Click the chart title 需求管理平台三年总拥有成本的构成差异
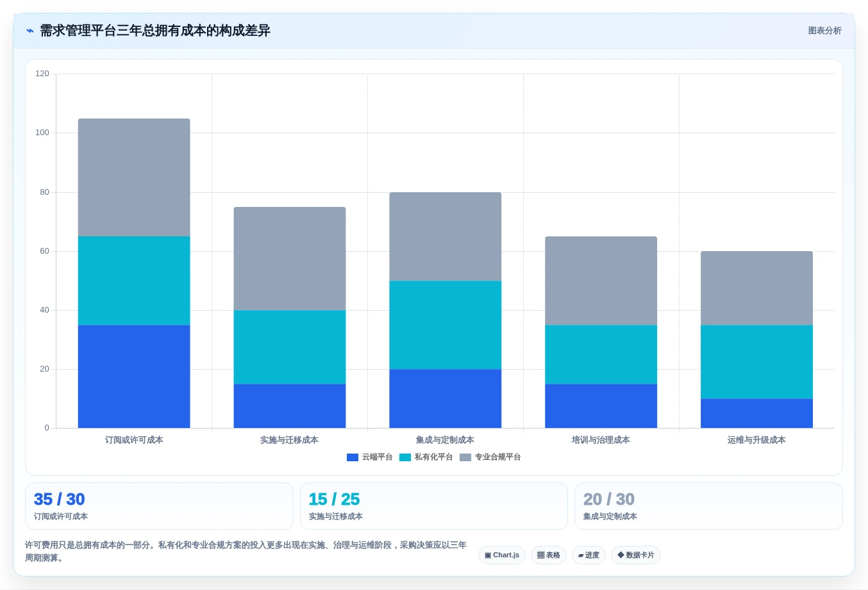This screenshot has width=868, height=590. [x=155, y=31]
